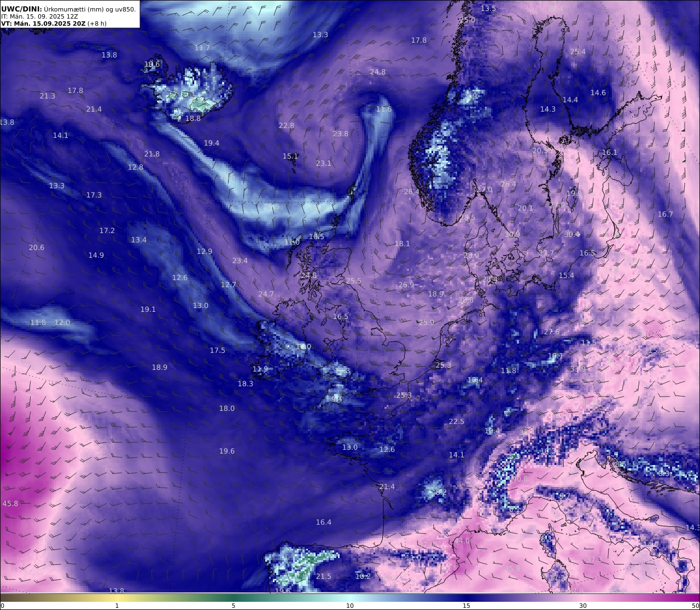
Task: Click the 16.4 value in Bay of Biscay
Action: pyautogui.click(x=324, y=522)
